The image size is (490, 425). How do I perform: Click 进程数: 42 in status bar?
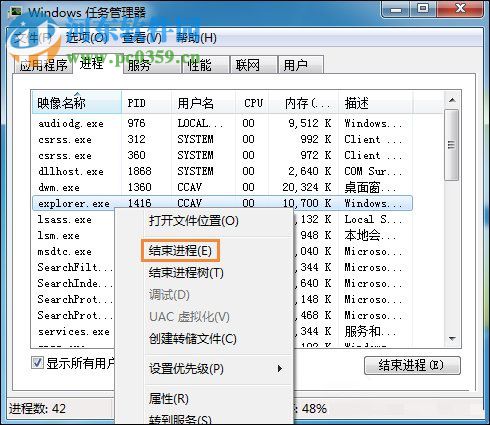click(x=37, y=409)
